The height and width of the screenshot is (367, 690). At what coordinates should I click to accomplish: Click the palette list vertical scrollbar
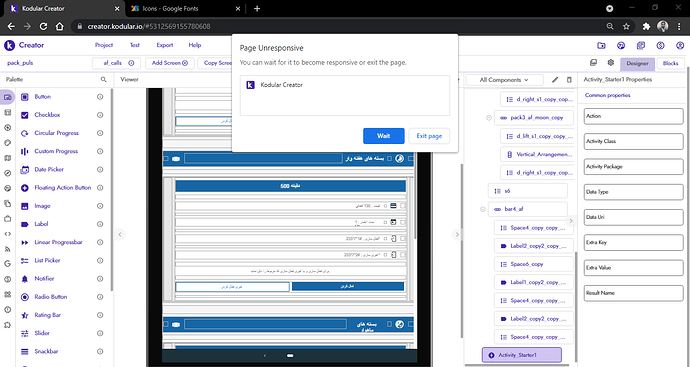(x=111, y=189)
